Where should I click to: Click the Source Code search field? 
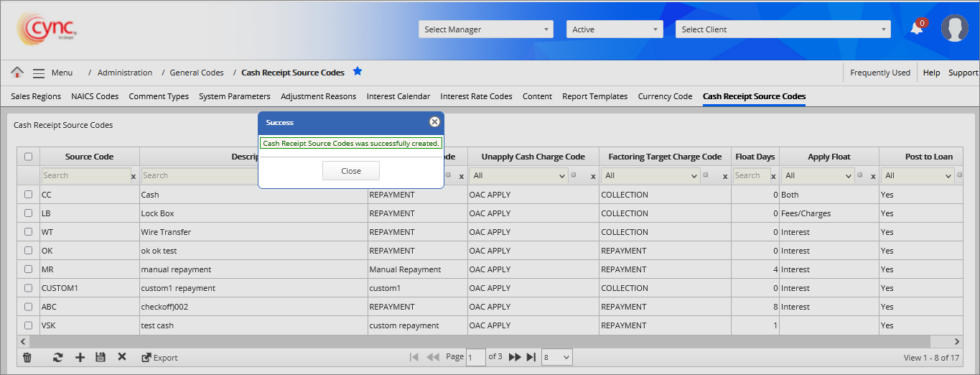(85, 175)
